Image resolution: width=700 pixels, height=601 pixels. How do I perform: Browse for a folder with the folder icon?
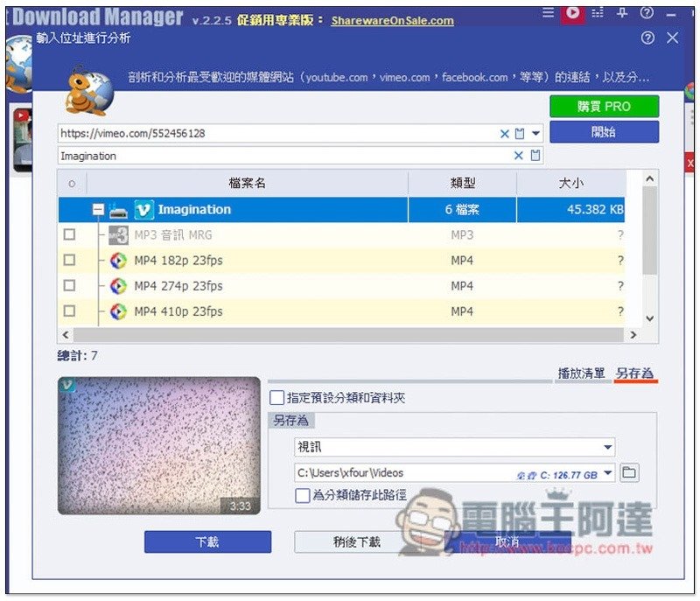pyautogui.click(x=629, y=472)
